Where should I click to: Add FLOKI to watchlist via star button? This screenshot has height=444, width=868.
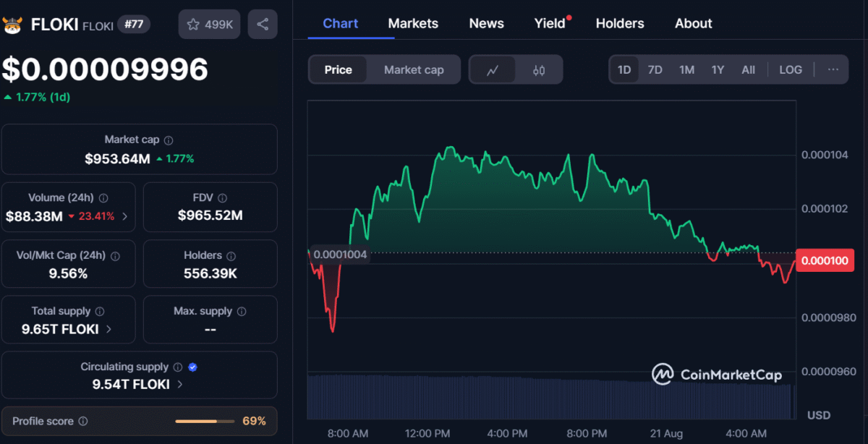[x=210, y=25]
